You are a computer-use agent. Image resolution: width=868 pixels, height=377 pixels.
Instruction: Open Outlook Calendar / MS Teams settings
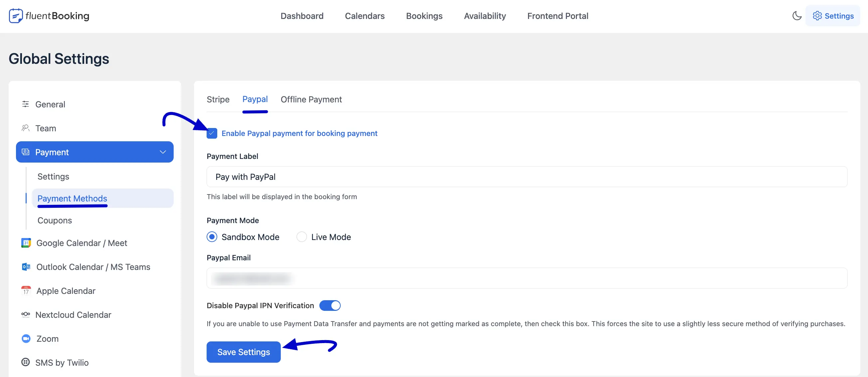pos(95,267)
